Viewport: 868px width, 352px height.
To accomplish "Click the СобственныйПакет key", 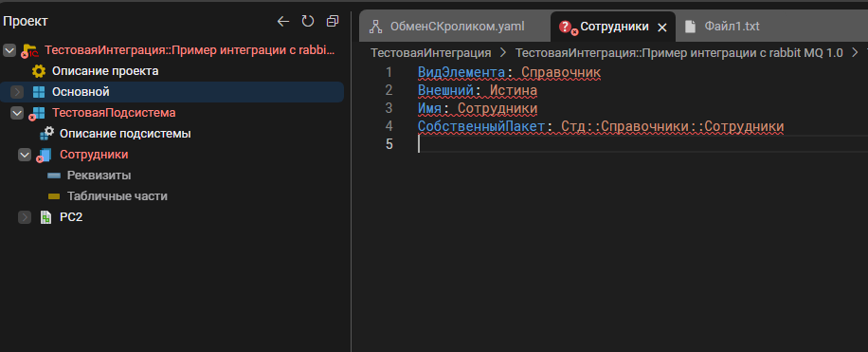I will [x=481, y=126].
